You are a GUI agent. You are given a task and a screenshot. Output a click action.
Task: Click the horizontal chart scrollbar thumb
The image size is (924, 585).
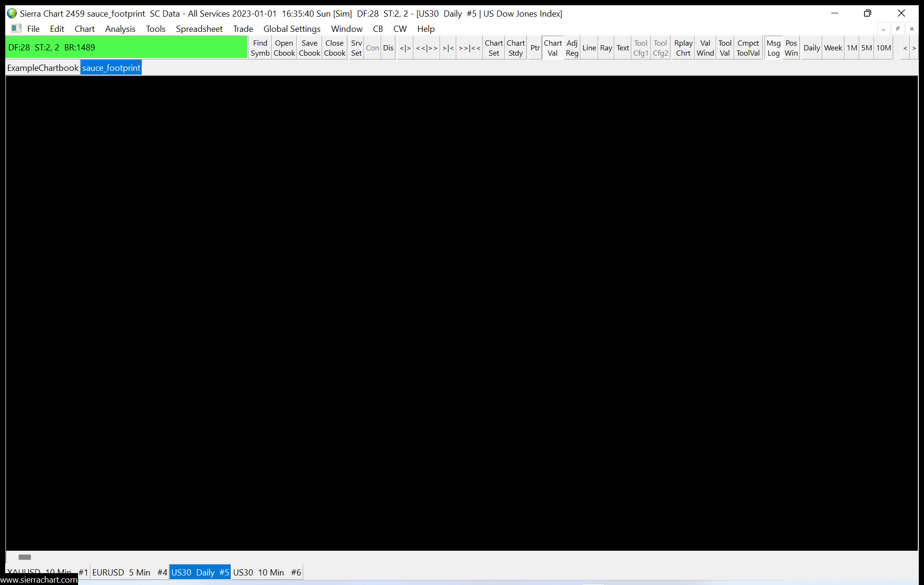(x=25, y=557)
